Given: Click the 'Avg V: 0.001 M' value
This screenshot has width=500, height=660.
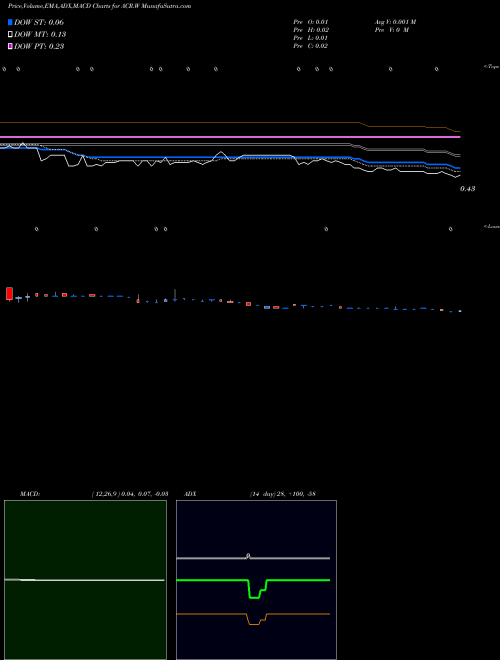Looking at the screenshot, I should tap(396, 22).
